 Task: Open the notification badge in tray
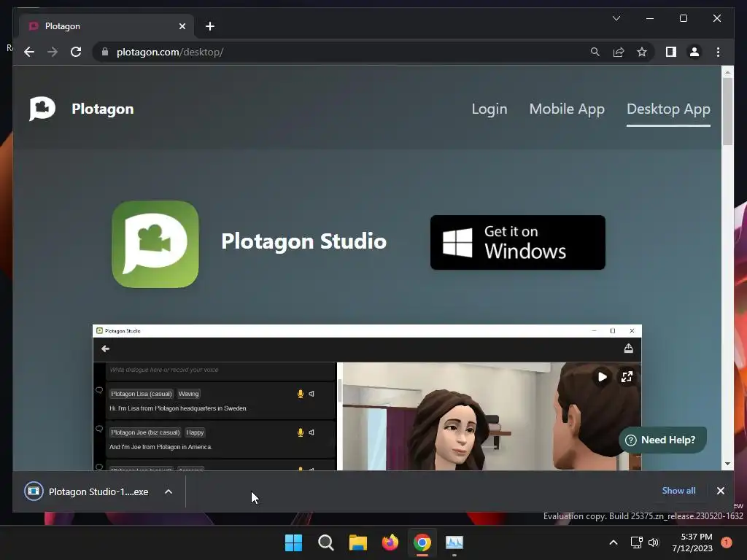(727, 542)
